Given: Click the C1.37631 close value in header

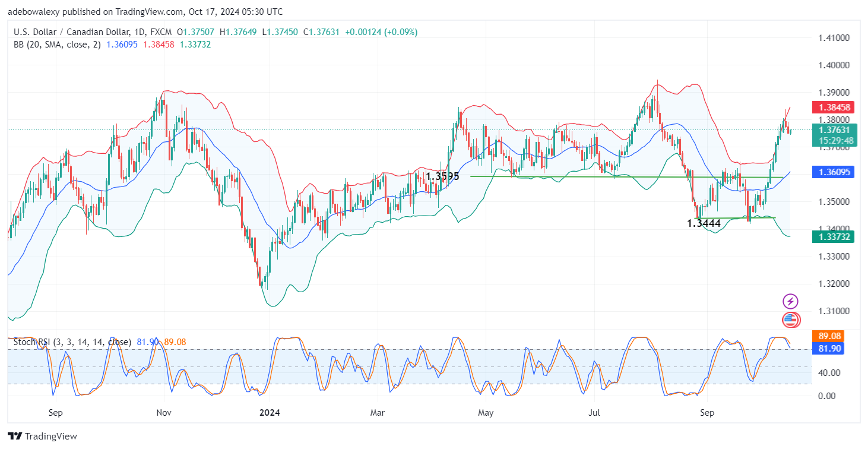Looking at the screenshot, I should pos(321,32).
